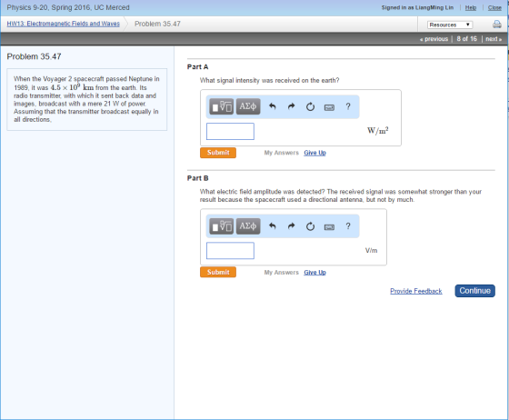Go to next problem
509x420 pixels.
(494, 39)
